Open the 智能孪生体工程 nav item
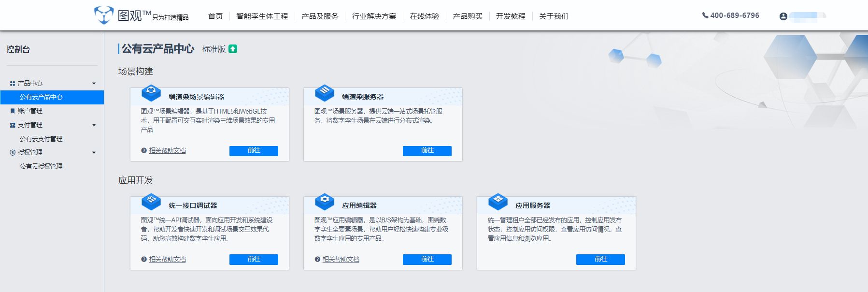 [262, 16]
